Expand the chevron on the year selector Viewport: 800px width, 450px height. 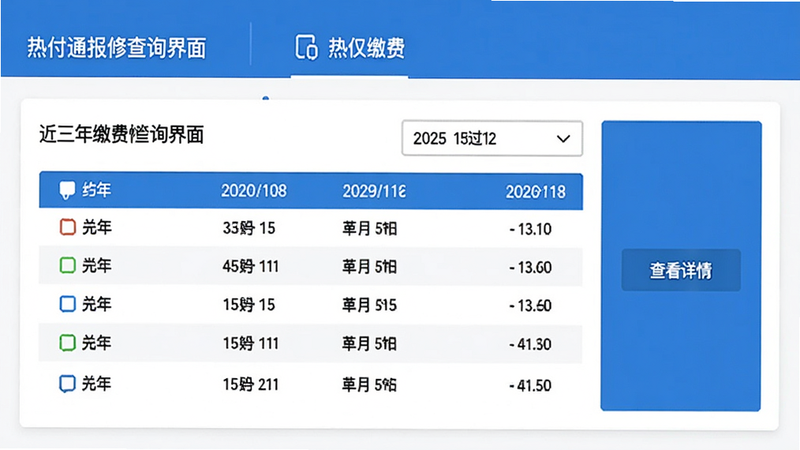tap(563, 138)
